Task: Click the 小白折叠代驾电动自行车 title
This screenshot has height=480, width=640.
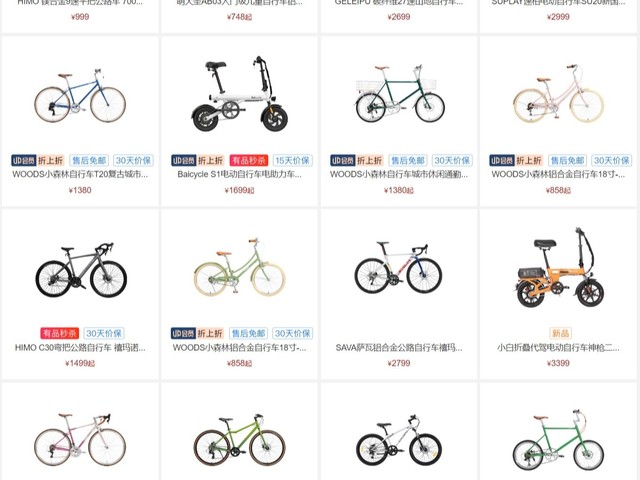Action: pos(558,348)
